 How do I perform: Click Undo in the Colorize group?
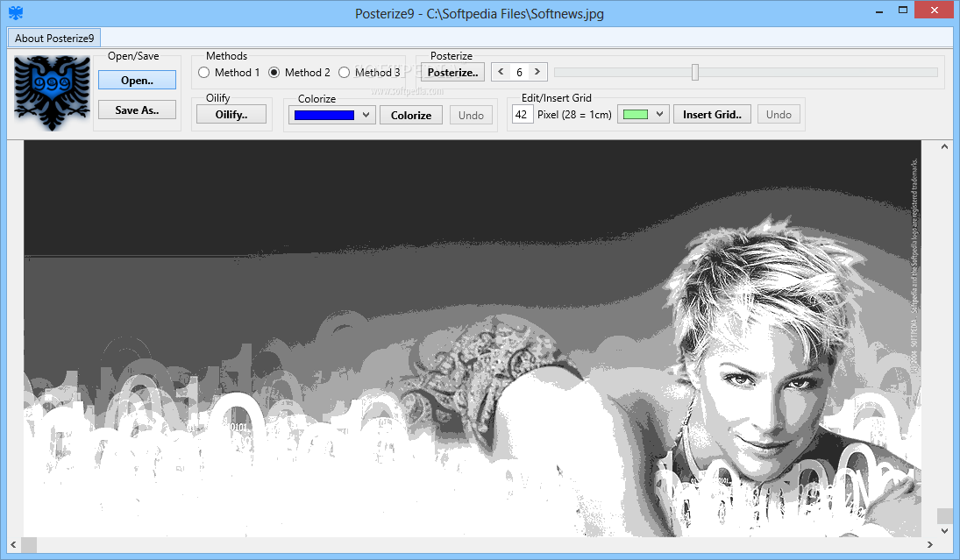tap(471, 115)
